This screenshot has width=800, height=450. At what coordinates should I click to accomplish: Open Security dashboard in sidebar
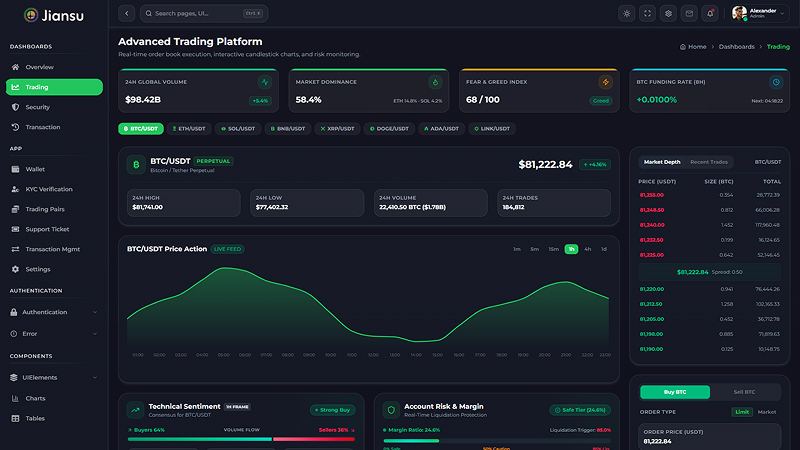[54, 107]
